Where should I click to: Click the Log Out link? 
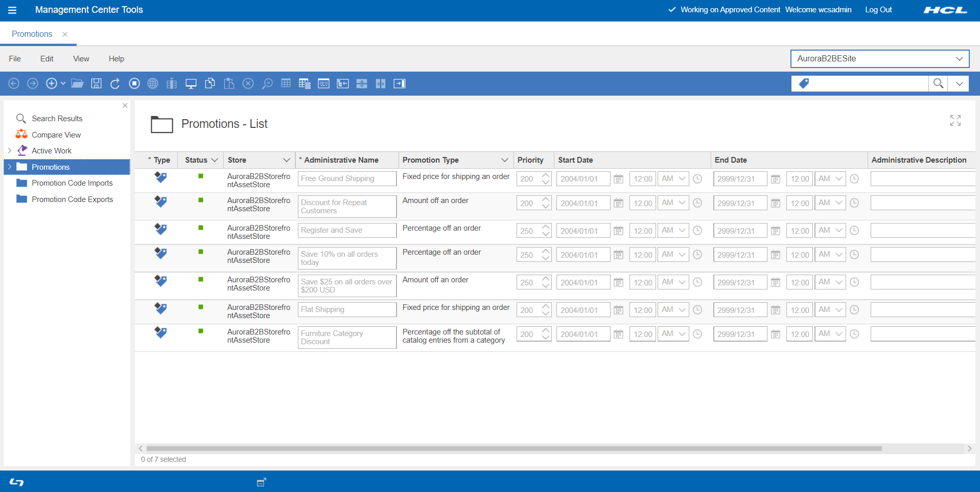(878, 10)
